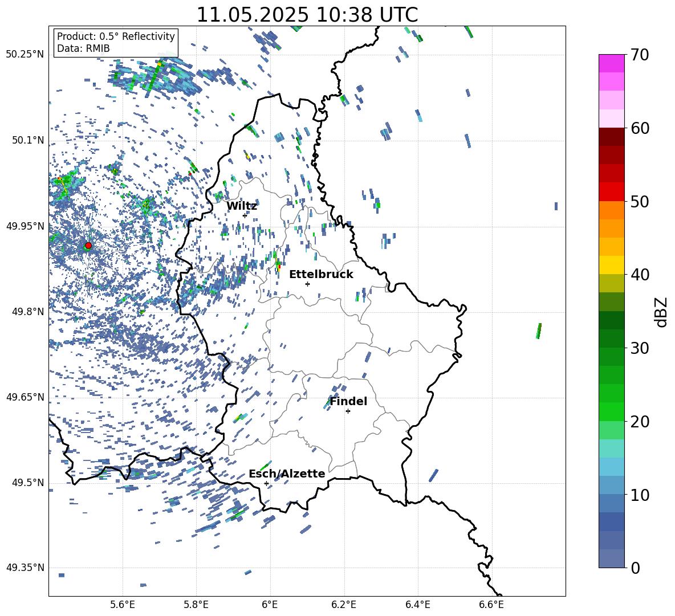Click the yellow colorbar segment above 40
This screenshot has height=616, width=675.
pyautogui.click(x=611, y=265)
